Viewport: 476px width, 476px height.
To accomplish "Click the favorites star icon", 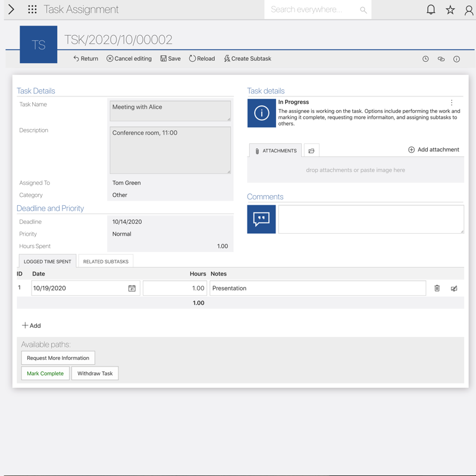I will (x=450, y=10).
